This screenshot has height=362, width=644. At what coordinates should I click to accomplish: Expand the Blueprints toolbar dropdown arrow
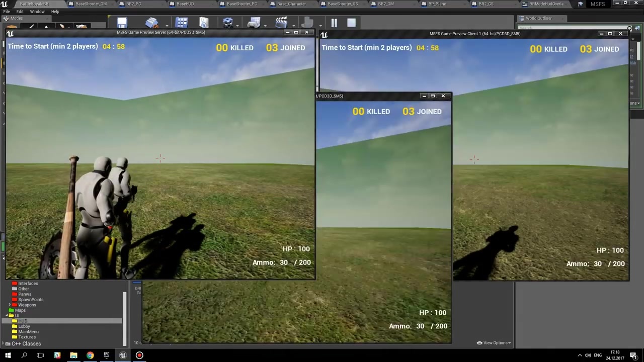tap(265, 25)
